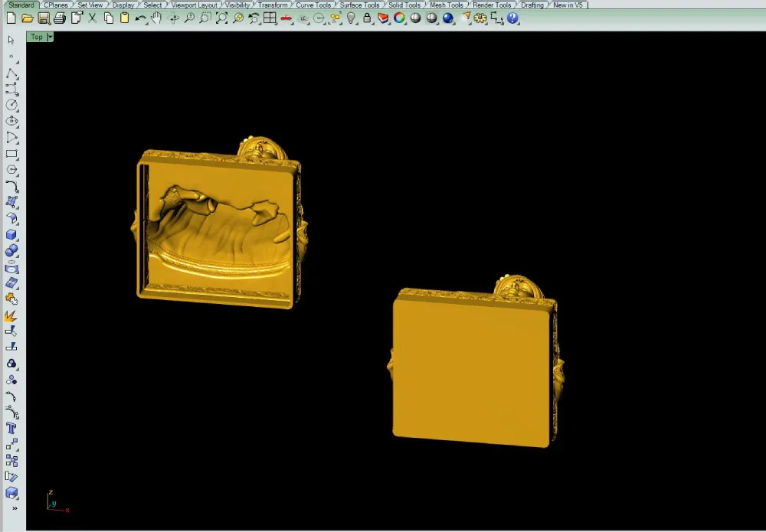Image resolution: width=766 pixels, height=532 pixels.
Task: Open the Mesh Tools tab
Action: [x=447, y=5]
